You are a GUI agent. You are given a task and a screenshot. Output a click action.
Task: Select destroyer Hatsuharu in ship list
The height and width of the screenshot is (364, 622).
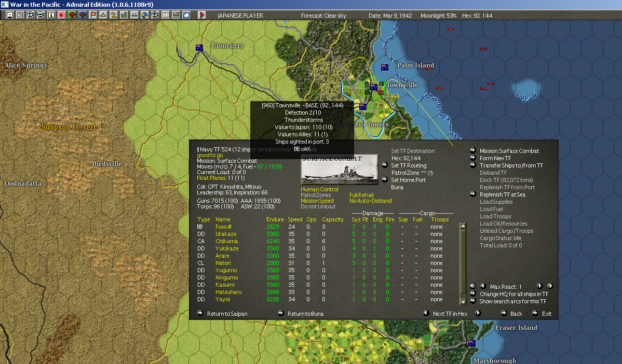228,292
